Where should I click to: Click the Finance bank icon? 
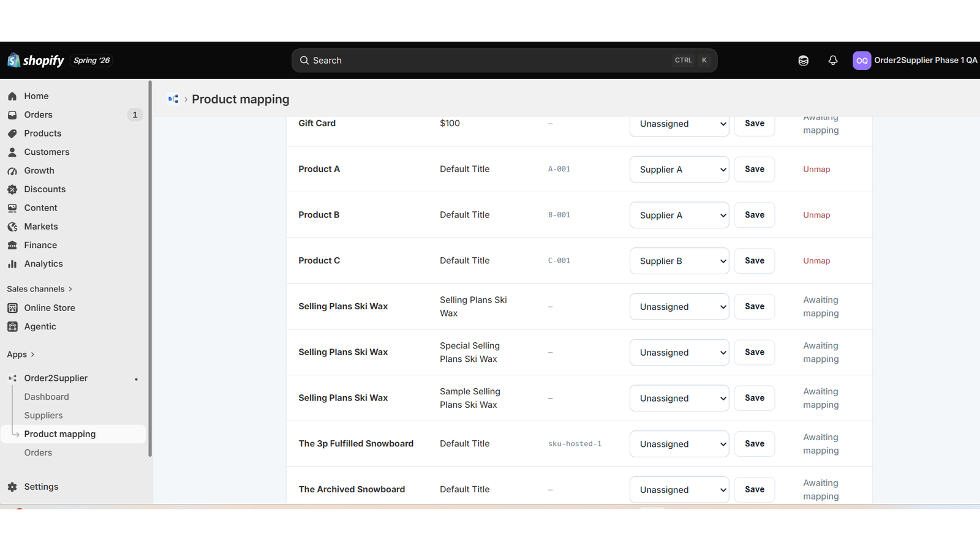[12, 245]
